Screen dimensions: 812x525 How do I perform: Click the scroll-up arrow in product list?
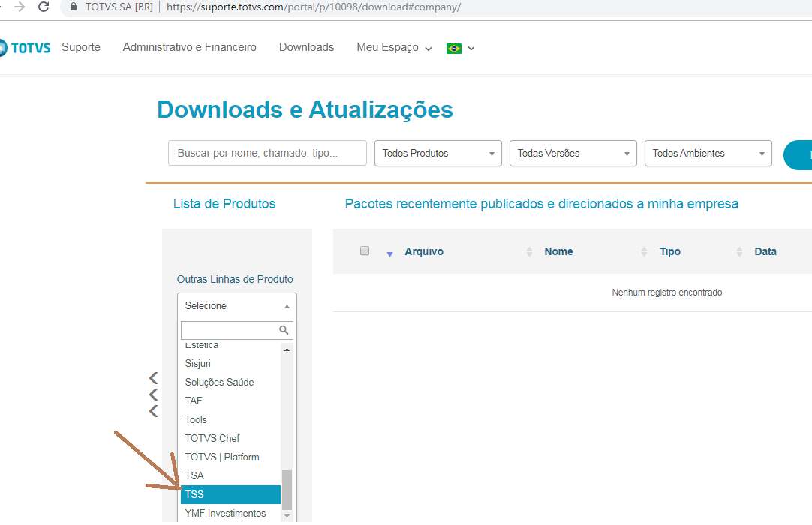(x=287, y=350)
